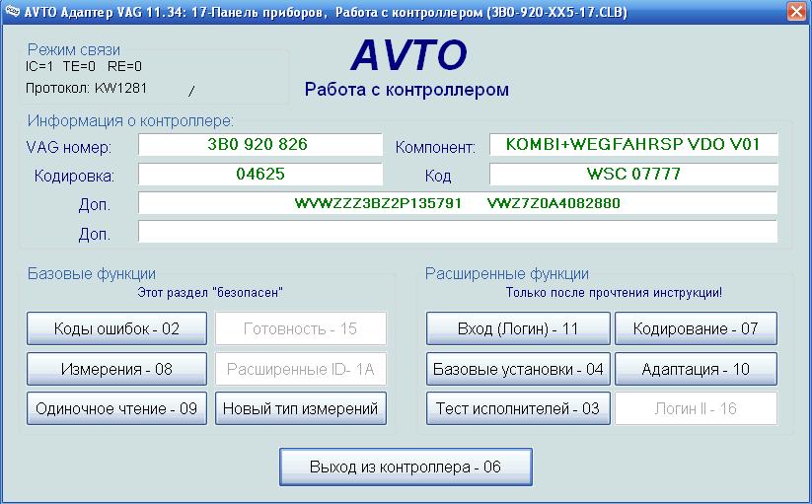The image size is (812, 504).
Task: Click disabled Логин II - 16 button
Action: pyautogui.click(x=696, y=408)
